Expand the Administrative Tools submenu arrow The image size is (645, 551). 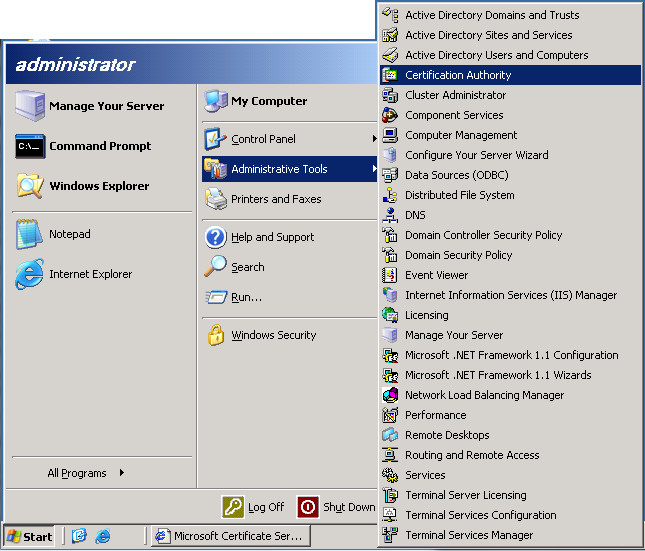[x=374, y=169]
